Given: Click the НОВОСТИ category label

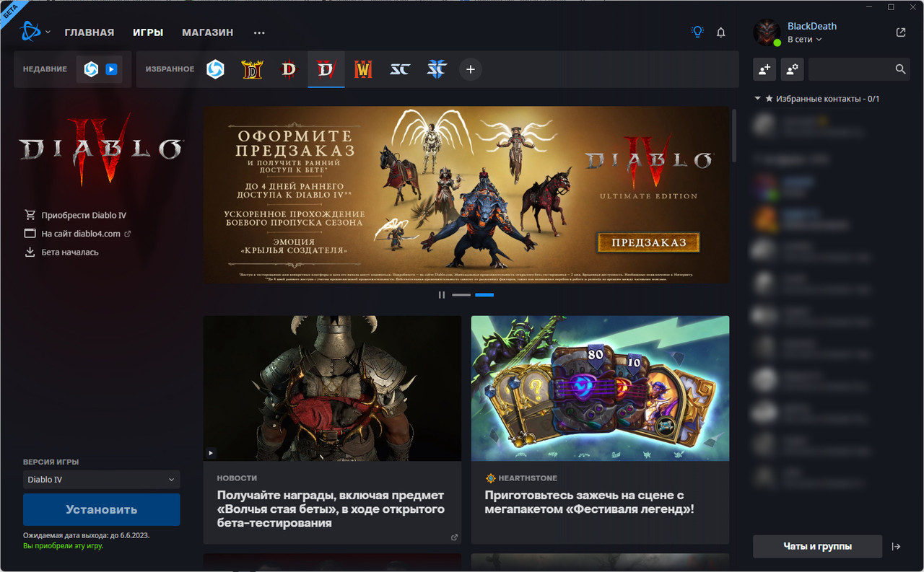Looking at the screenshot, I should point(237,478).
